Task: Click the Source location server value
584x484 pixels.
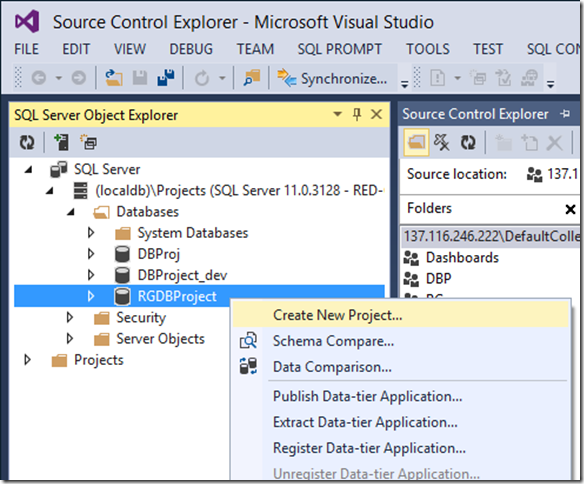Action: [562, 173]
